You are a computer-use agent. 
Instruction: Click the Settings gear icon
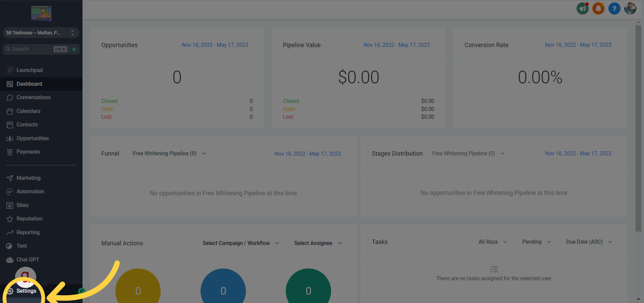pos(10,291)
